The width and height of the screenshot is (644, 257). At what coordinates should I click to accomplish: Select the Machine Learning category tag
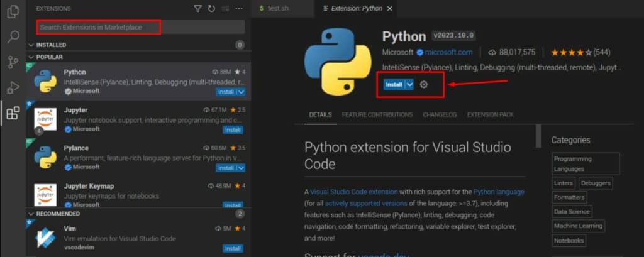579,226
